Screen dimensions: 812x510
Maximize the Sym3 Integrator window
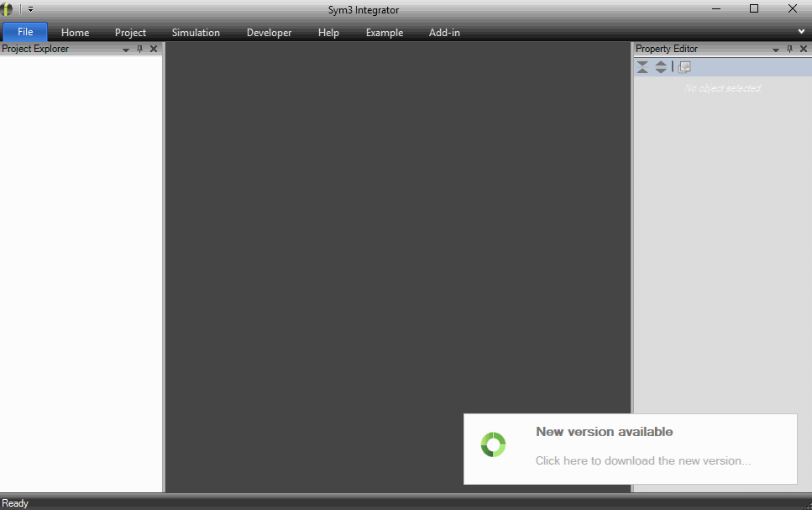[754, 8]
